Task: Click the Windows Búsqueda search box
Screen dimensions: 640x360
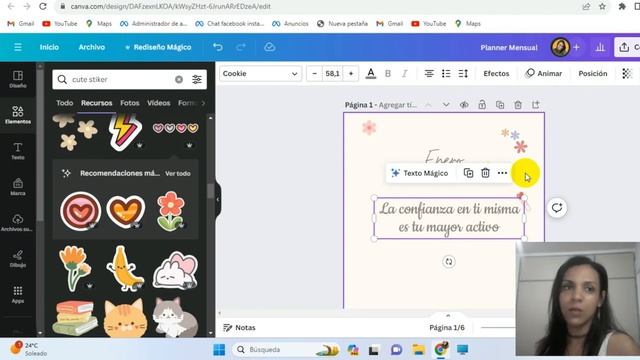Action: tap(286, 350)
